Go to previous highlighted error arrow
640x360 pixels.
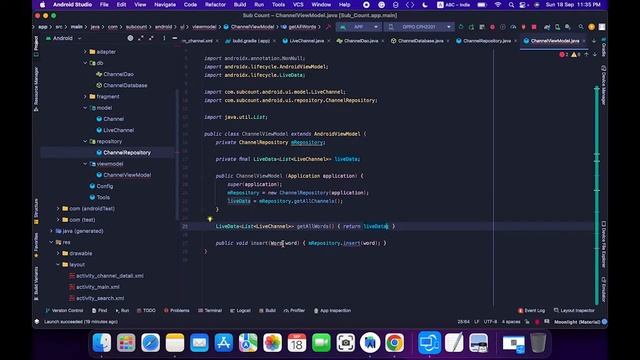[x=587, y=54]
